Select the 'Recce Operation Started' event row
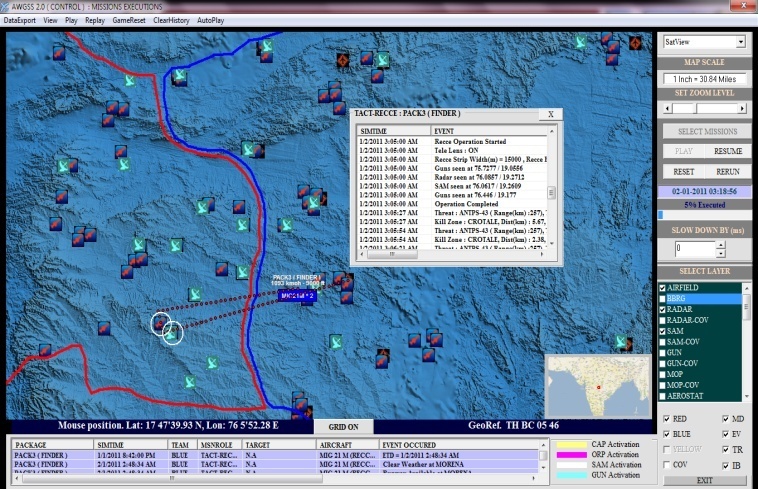This screenshot has width=758, height=489. point(453,142)
